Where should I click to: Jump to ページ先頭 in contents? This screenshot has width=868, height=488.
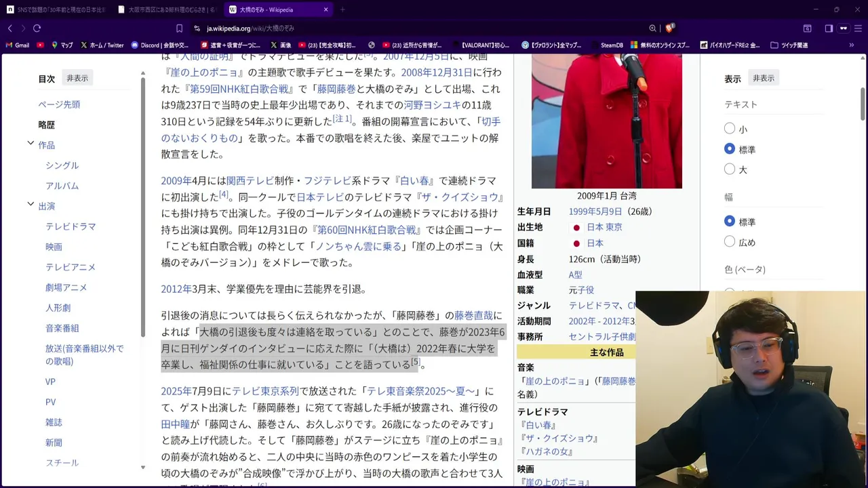[x=59, y=104]
